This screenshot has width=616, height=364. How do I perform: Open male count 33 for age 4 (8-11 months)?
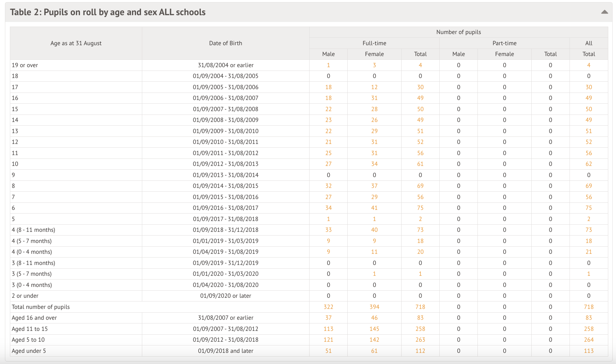328,230
